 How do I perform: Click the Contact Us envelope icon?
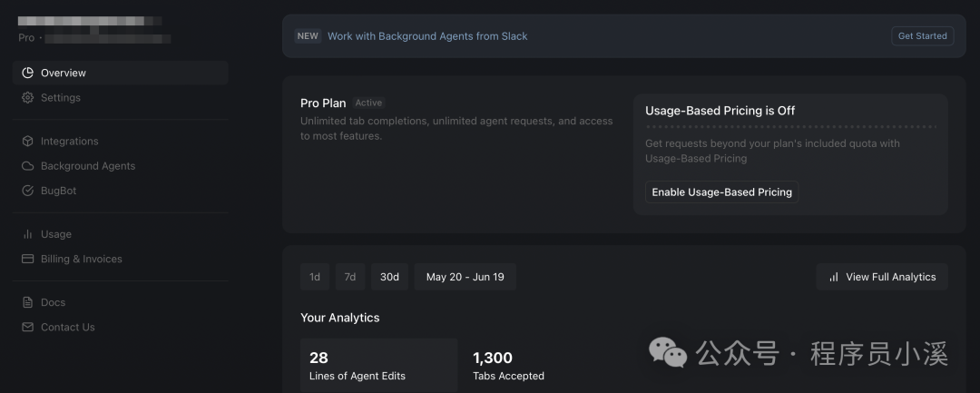(27, 328)
